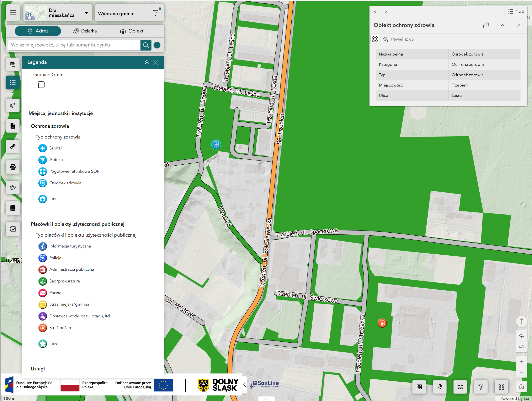Open the QR code tool

tap(501, 387)
